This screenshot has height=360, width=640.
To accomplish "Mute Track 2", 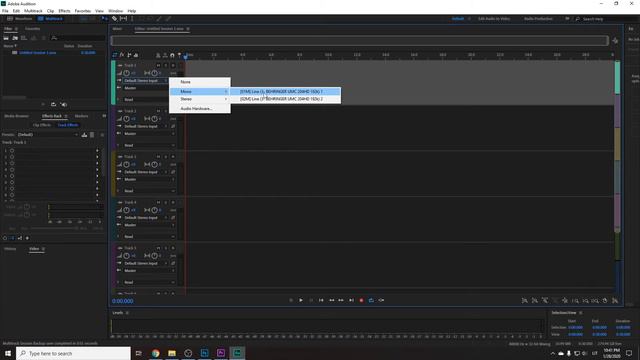I will point(158,111).
